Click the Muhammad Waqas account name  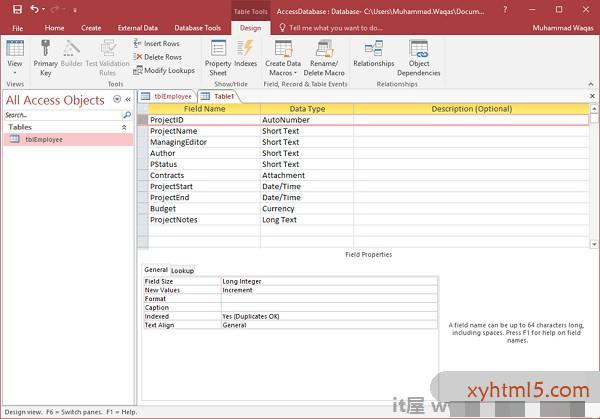click(x=563, y=28)
